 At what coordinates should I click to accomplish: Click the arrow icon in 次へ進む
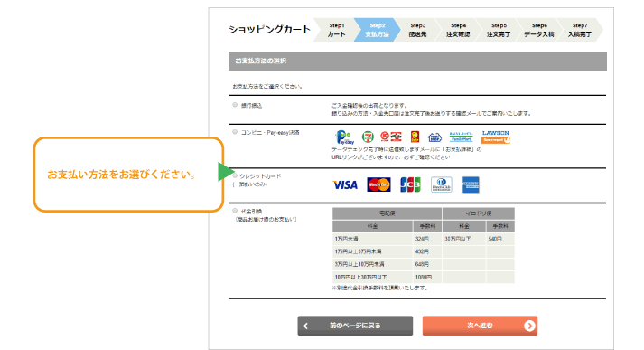(x=529, y=326)
